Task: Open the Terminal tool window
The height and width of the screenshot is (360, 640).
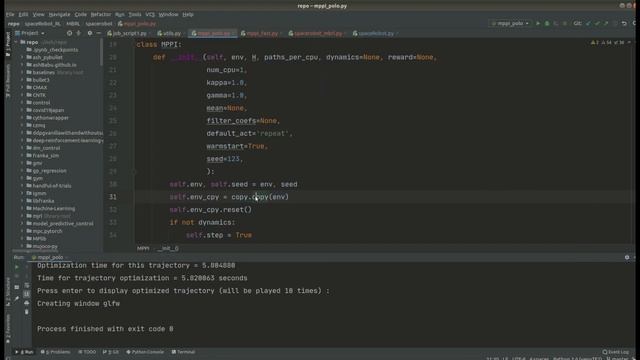Action: [183, 352]
